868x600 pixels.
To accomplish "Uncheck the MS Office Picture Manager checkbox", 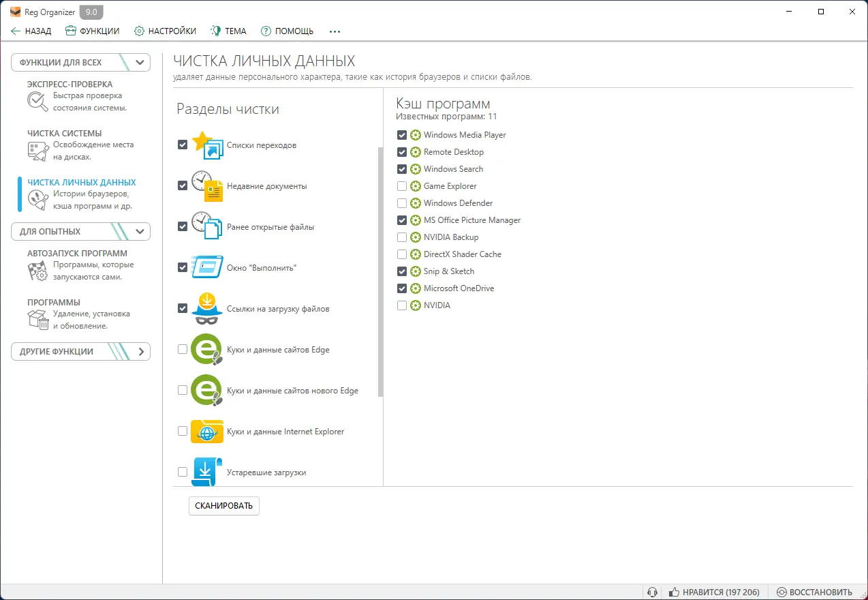I will pos(402,220).
